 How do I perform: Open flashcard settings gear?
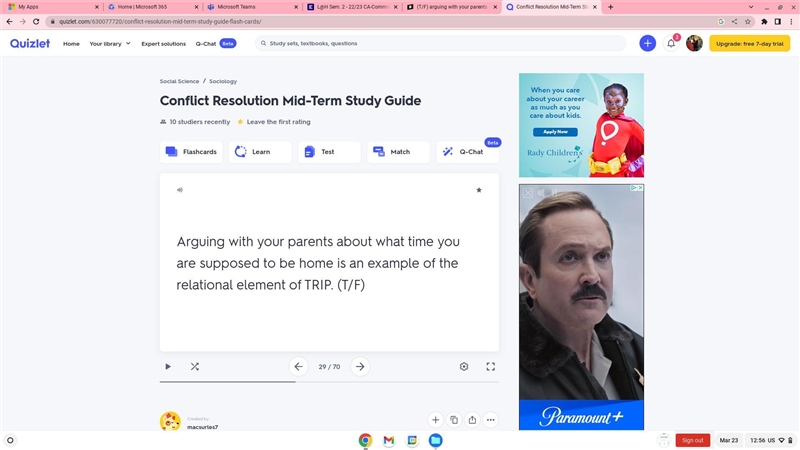[x=464, y=366]
